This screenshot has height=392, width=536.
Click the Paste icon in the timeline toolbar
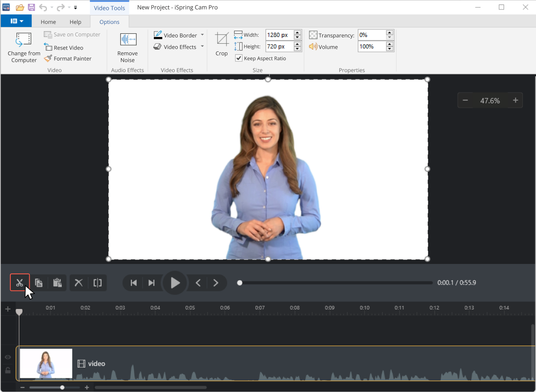(57, 282)
